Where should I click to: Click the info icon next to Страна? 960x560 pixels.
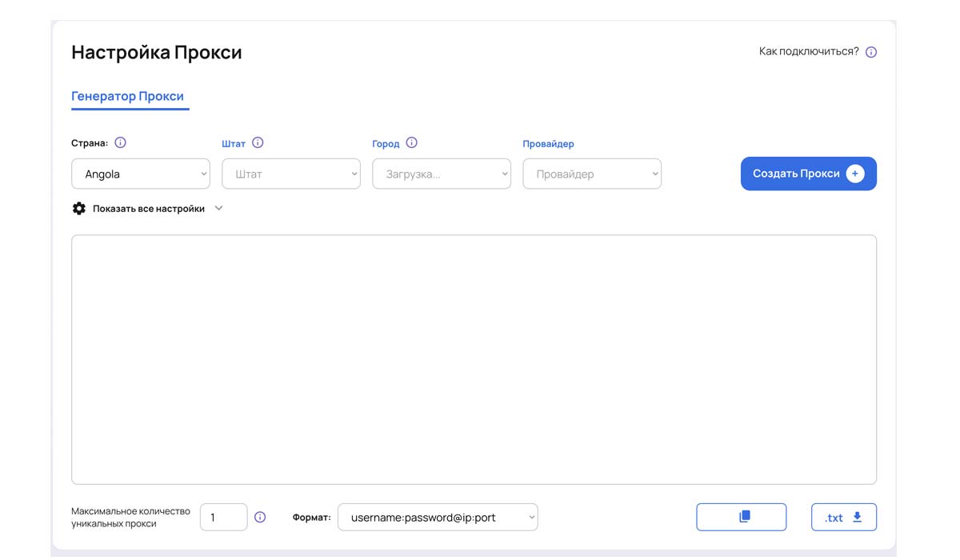click(x=120, y=143)
